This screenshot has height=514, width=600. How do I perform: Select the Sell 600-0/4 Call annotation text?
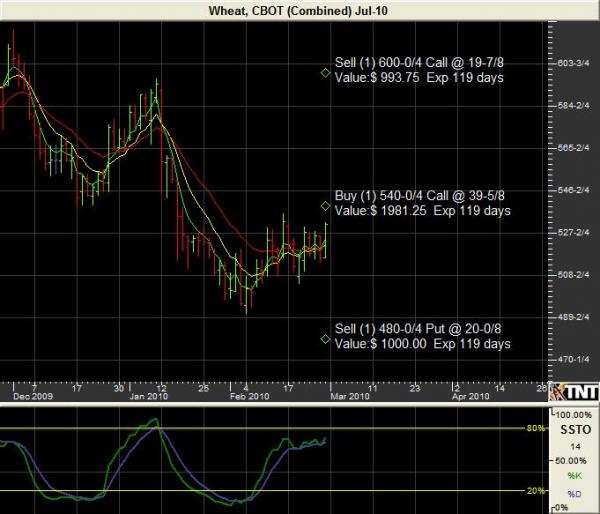pyautogui.click(x=420, y=70)
